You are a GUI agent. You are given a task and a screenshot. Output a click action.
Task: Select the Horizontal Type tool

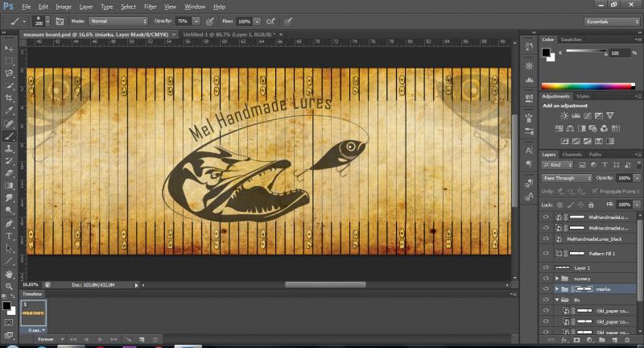point(9,236)
